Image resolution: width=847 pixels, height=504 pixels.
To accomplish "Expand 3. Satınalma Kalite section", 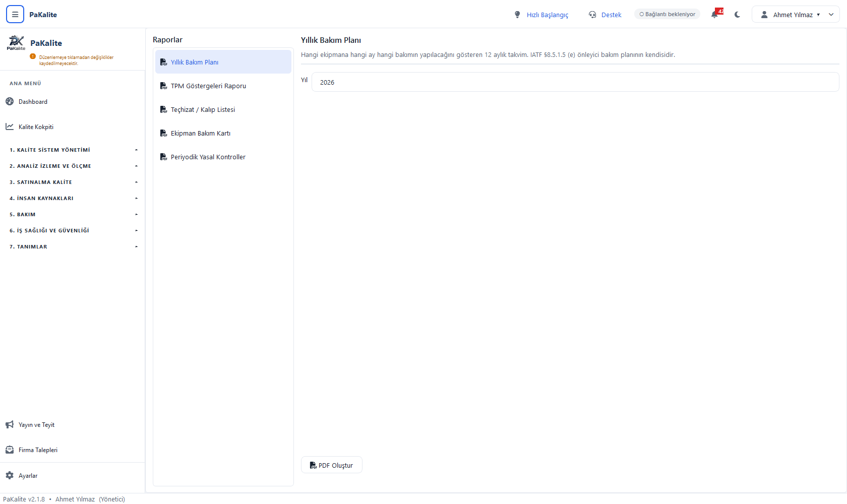I will [x=73, y=182].
